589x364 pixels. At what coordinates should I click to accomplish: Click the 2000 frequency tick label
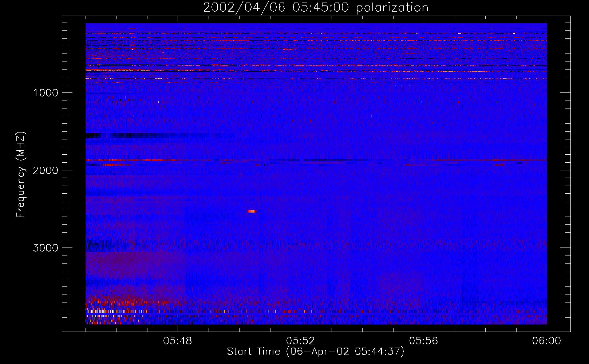(46, 170)
